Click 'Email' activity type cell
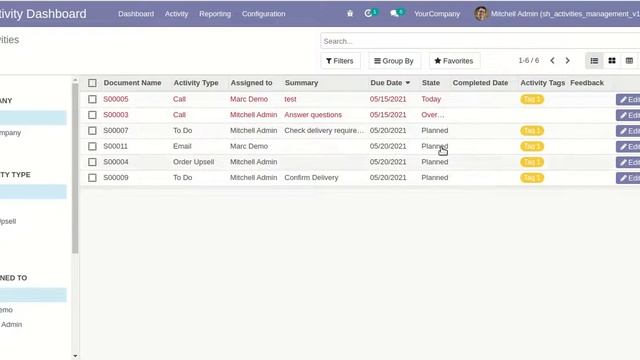 (x=182, y=146)
